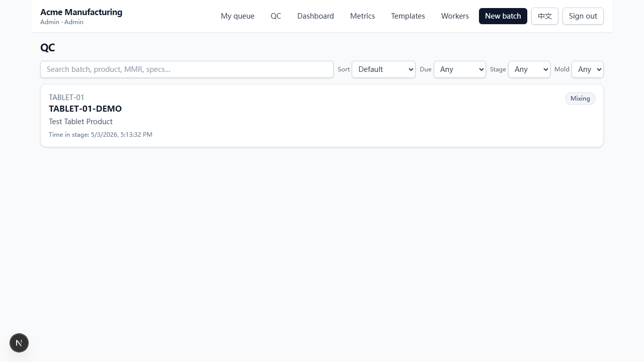Viewport: 644px width, 362px height.
Task: Navigate to Templates
Action: click(x=408, y=16)
